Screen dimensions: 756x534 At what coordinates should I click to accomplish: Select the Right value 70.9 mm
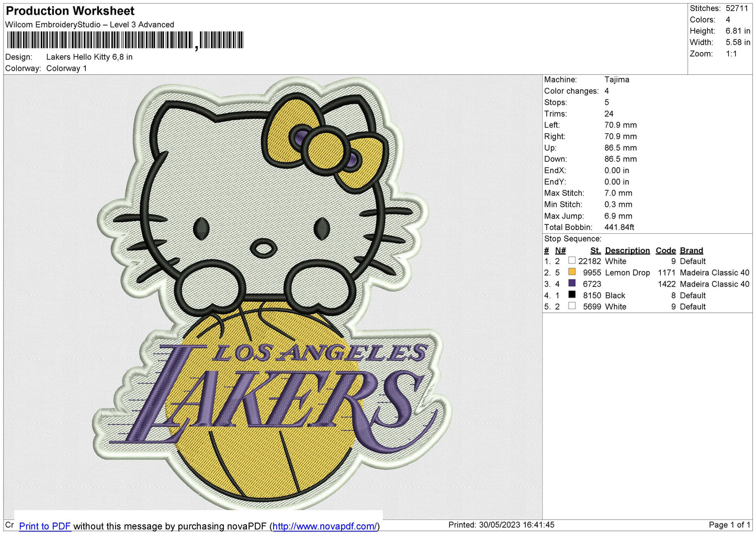pos(620,137)
